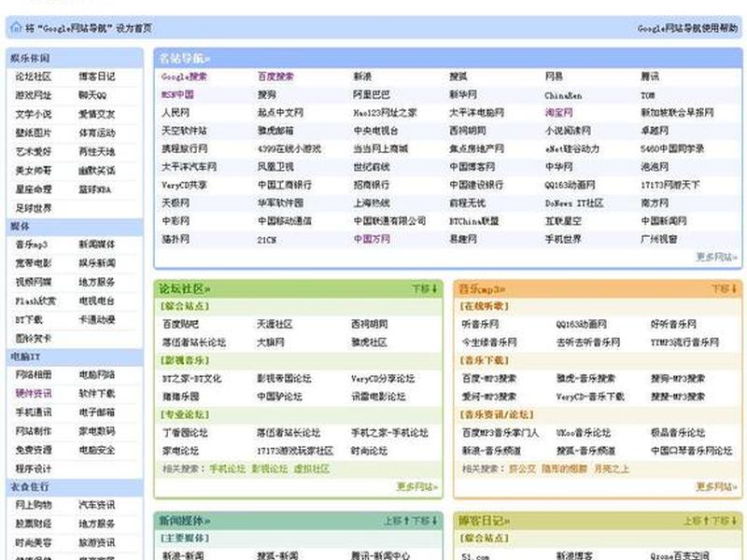Image resolution: width=747 pixels, height=560 pixels.
Task: Select BT下载 sidebar link
Action: click(29, 319)
